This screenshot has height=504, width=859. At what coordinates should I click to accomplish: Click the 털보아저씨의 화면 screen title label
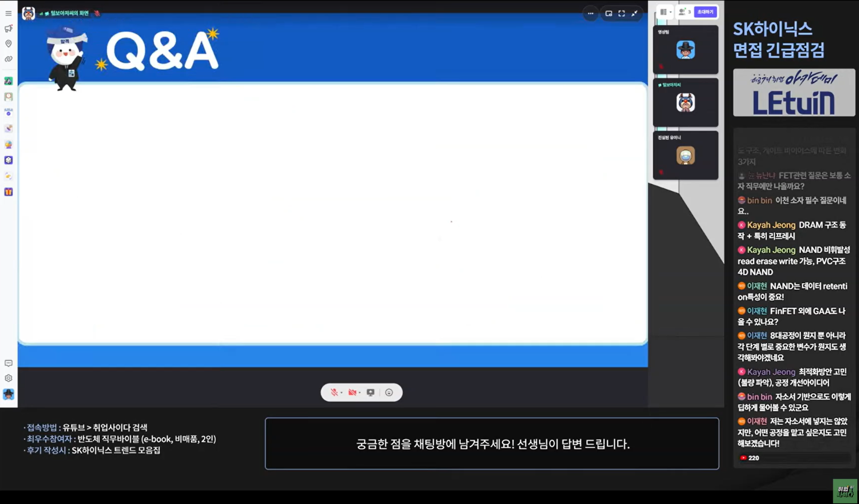(x=69, y=13)
